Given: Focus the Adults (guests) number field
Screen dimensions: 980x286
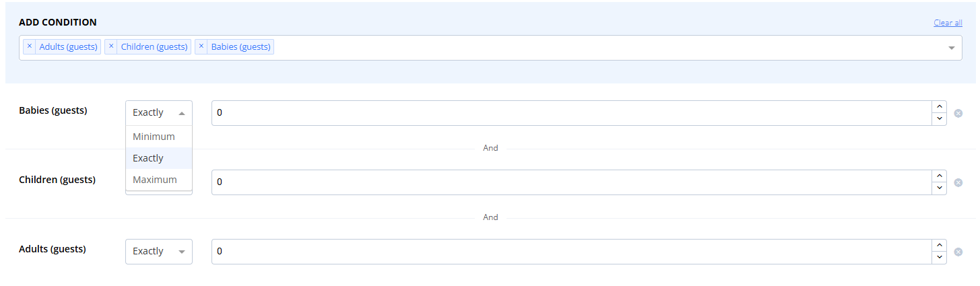Looking at the screenshot, I should (572, 252).
